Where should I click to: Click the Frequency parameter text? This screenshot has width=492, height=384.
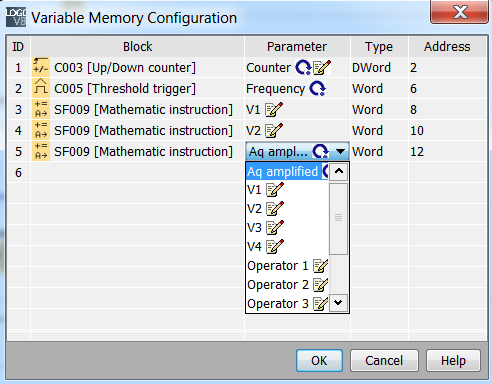pyautogui.click(x=275, y=89)
